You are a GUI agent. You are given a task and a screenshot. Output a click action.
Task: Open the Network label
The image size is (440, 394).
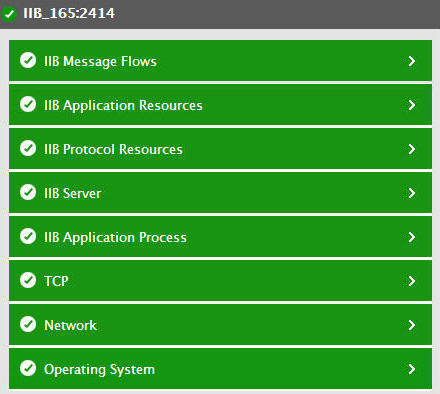[x=70, y=325]
